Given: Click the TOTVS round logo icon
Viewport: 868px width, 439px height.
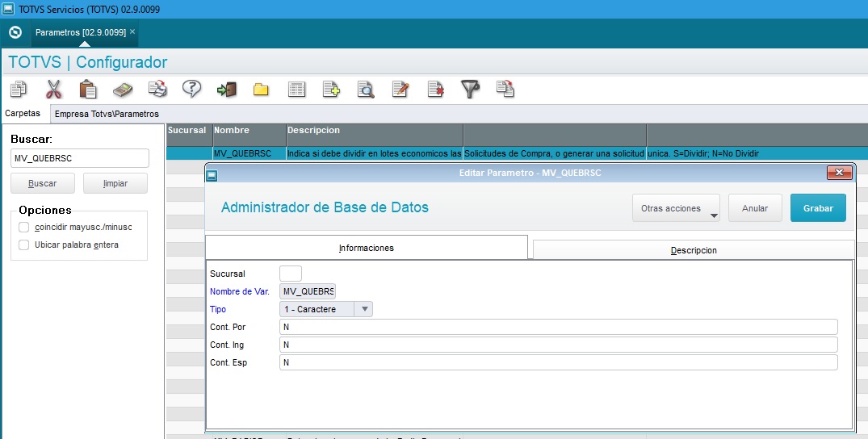Looking at the screenshot, I should click(15, 32).
